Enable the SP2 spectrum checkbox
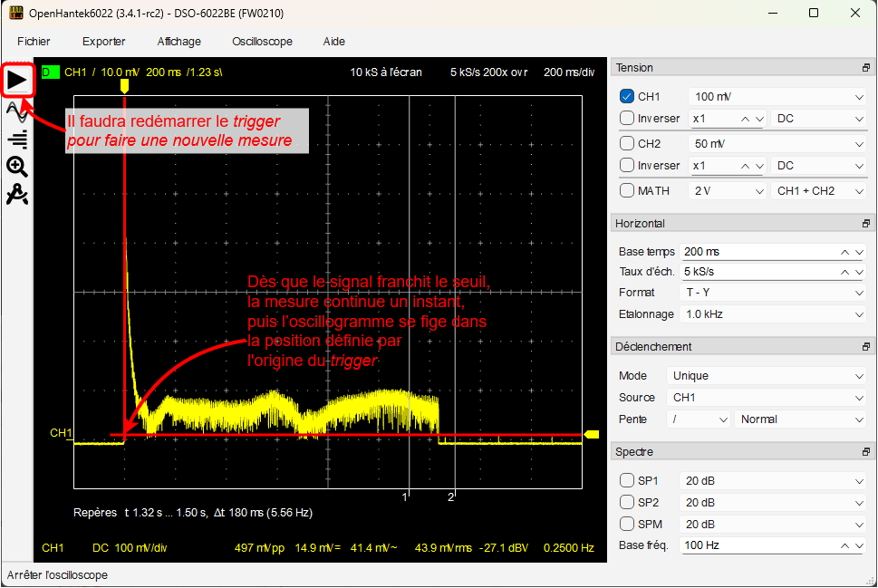This screenshot has height=588, width=878. [x=627, y=502]
